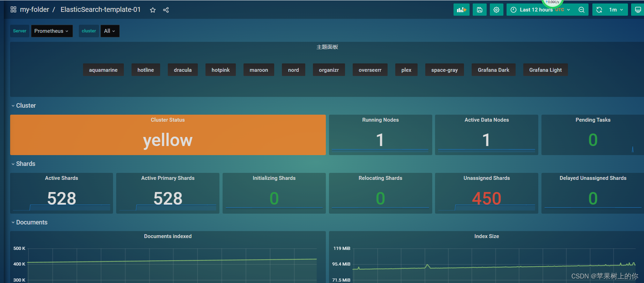The height and width of the screenshot is (283, 644).
Task: Refresh the dashboard now
Action: [x=599, y=10]
